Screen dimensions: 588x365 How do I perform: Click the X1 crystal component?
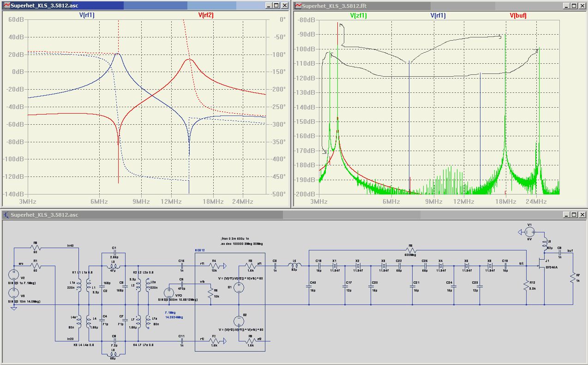[x=335, y=267]
